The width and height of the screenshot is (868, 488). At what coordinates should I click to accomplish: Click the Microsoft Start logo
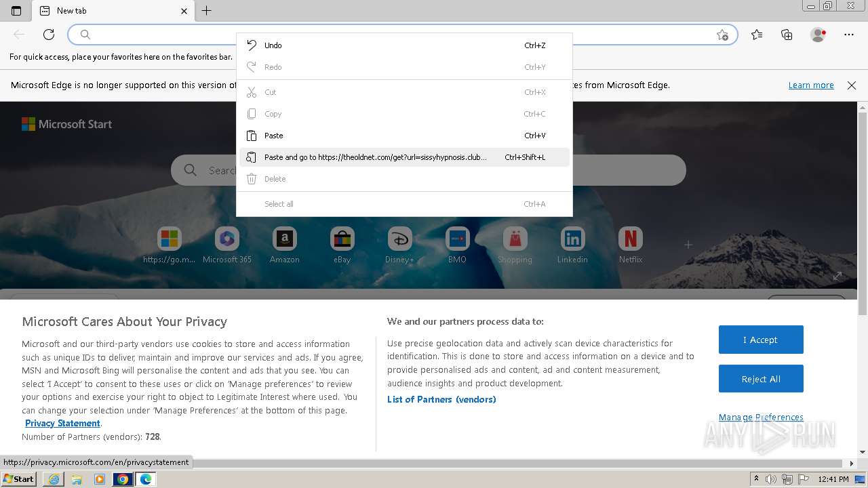[x=66, y=124]
